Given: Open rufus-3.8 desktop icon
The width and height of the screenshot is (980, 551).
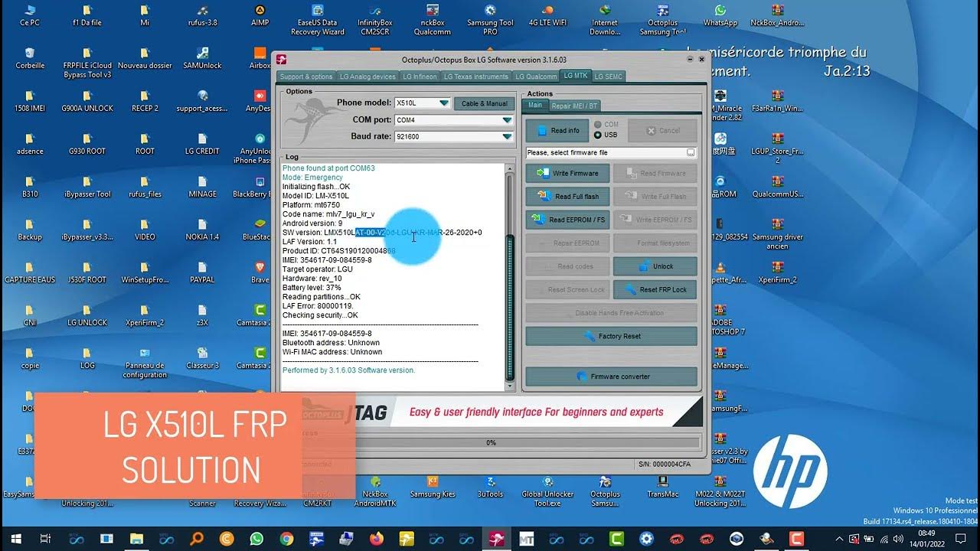Looking at the screenshot, I should [202, 15].
